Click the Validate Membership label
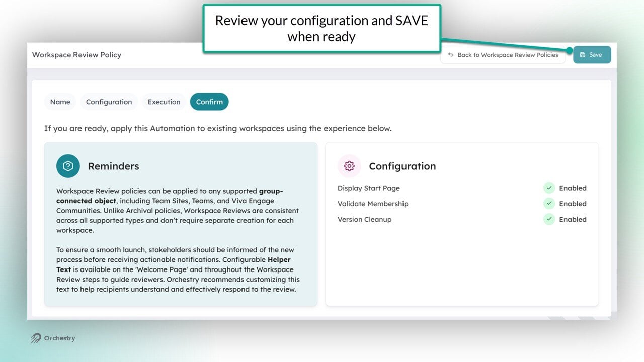The height and width of the screenshot is (362, 644). (x=373, y=204)
